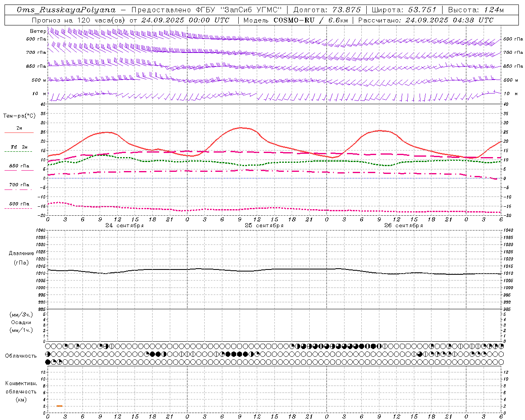Click the 24 сентября date label

(x=125, y=226)
